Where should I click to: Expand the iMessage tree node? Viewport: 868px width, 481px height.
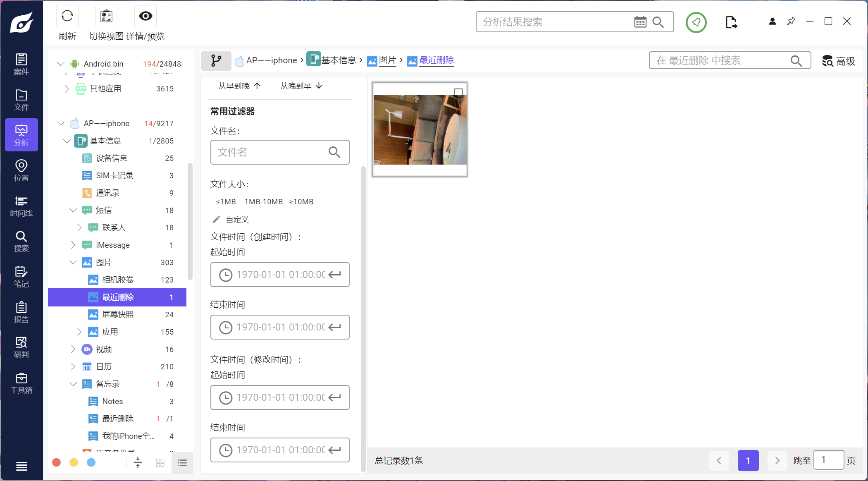click(73, 245)
